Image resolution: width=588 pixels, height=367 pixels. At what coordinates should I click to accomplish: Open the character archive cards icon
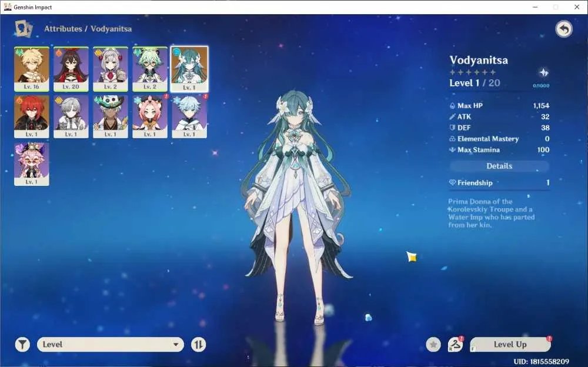click(24, 29)
